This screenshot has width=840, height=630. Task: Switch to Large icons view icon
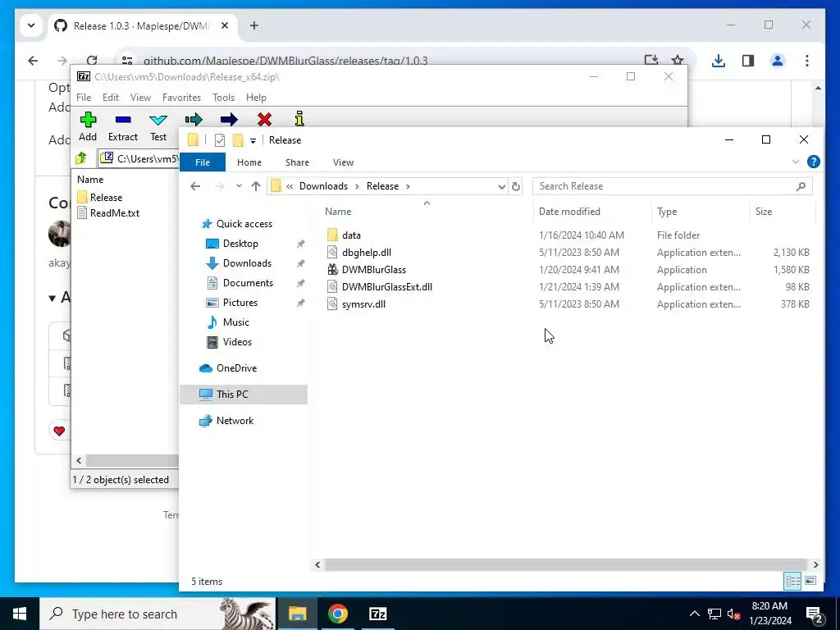click(810, 581)
